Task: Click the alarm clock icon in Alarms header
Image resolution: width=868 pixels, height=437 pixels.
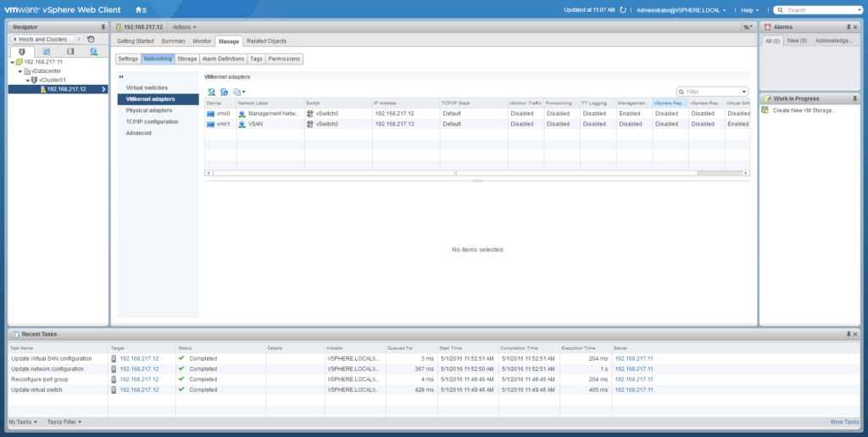Action: pyautogui.click(x=767, y=26)
